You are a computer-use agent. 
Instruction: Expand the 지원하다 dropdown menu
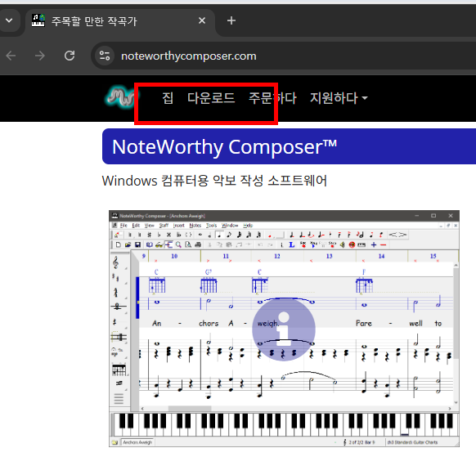339,98
